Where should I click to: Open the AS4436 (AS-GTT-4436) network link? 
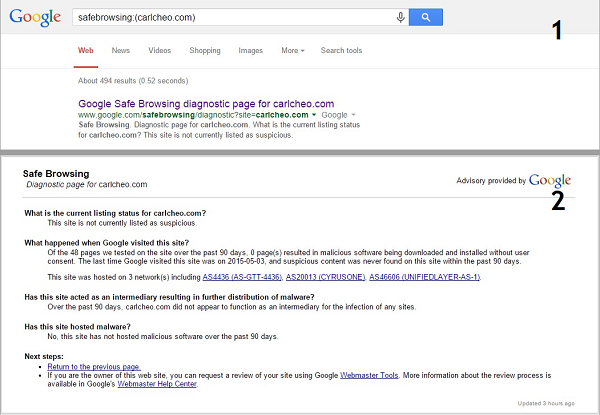pos(242,277)
